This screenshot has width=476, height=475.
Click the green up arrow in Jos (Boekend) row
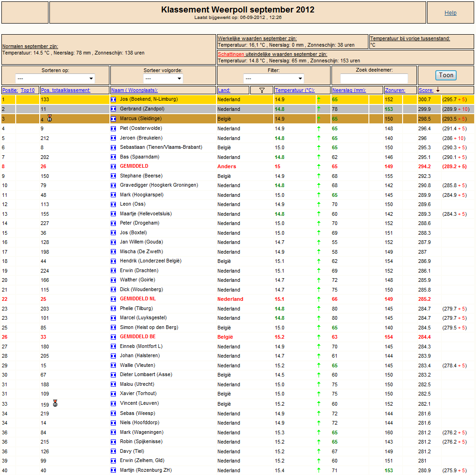319,99
